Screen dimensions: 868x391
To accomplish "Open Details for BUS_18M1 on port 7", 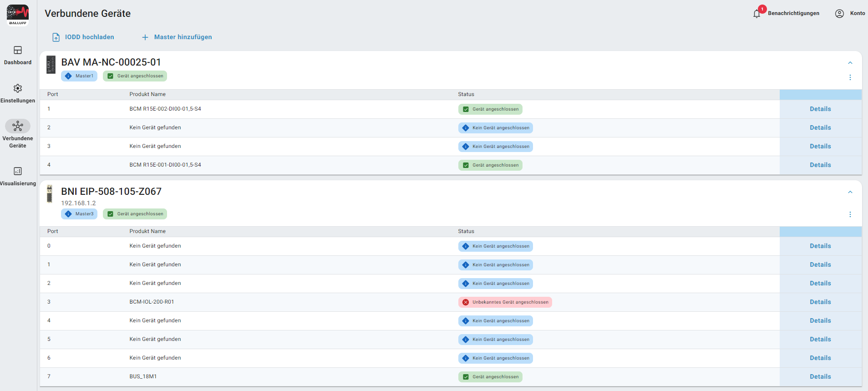I will [x=820, y=377].
